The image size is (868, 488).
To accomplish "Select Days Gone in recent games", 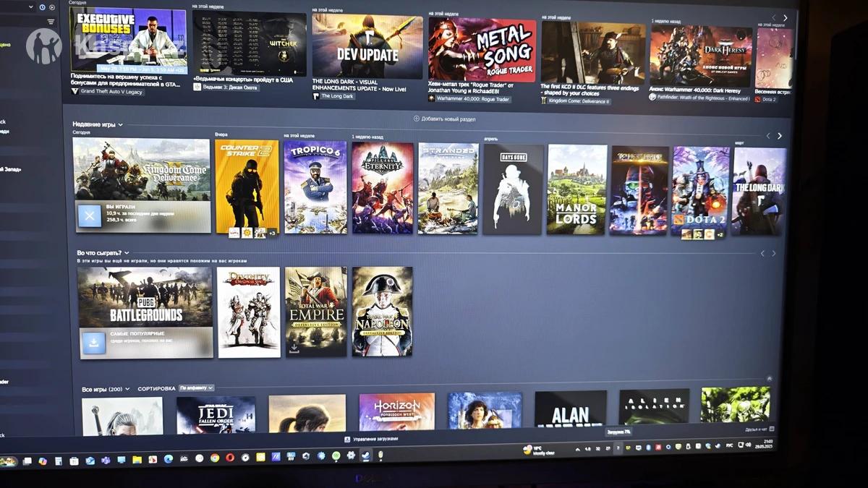I will point(513,189).
